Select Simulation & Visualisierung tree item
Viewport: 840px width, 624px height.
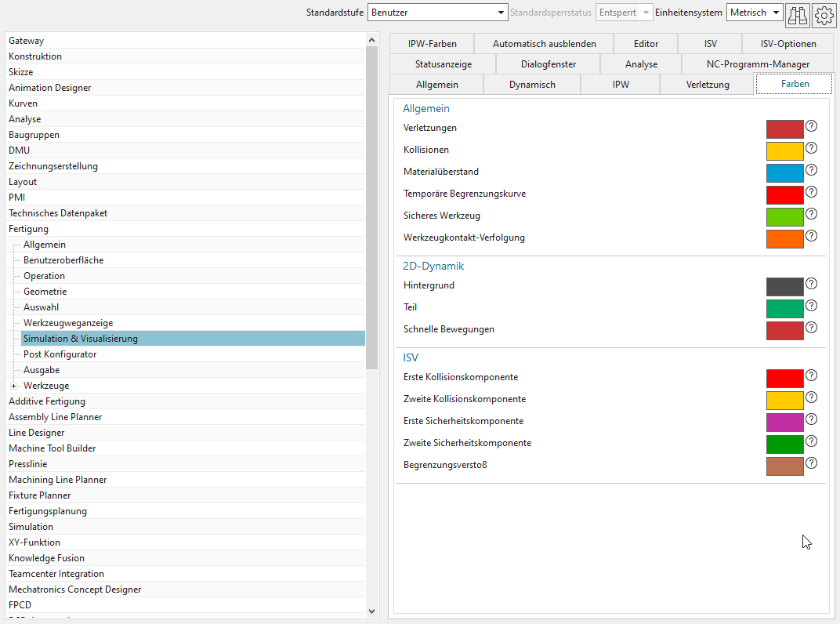pyautogui.click(x=193, y=339)
